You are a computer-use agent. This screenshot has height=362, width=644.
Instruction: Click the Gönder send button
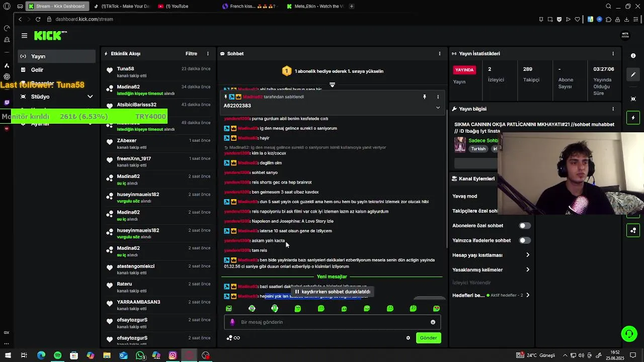coord(428,338)
